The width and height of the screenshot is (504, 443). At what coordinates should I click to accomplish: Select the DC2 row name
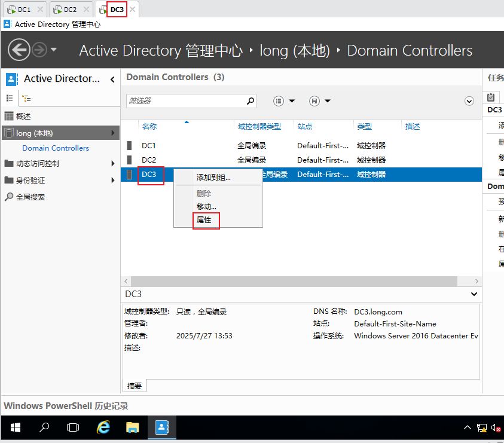click(149, 160)
